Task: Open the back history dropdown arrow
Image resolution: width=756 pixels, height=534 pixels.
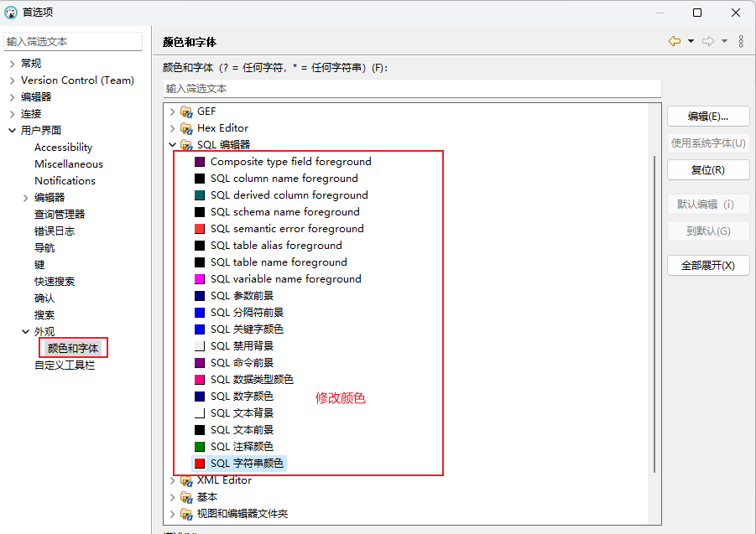Action: click(x=691, y=41)
